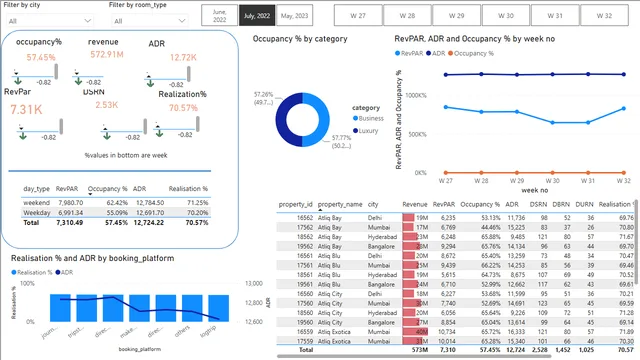Click the ADR legend marker in line chart
Screen dimensions: 640x360
pos(429,53)
